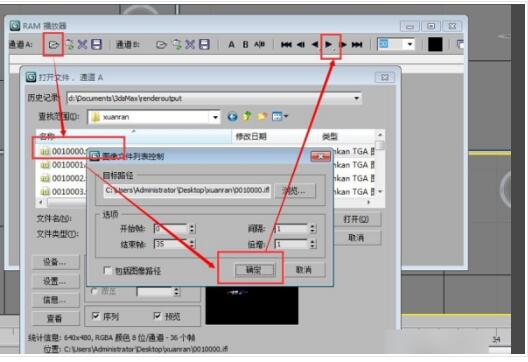
Task: Expand xuanran look-in folder dropdown
Action: [216, 117]
